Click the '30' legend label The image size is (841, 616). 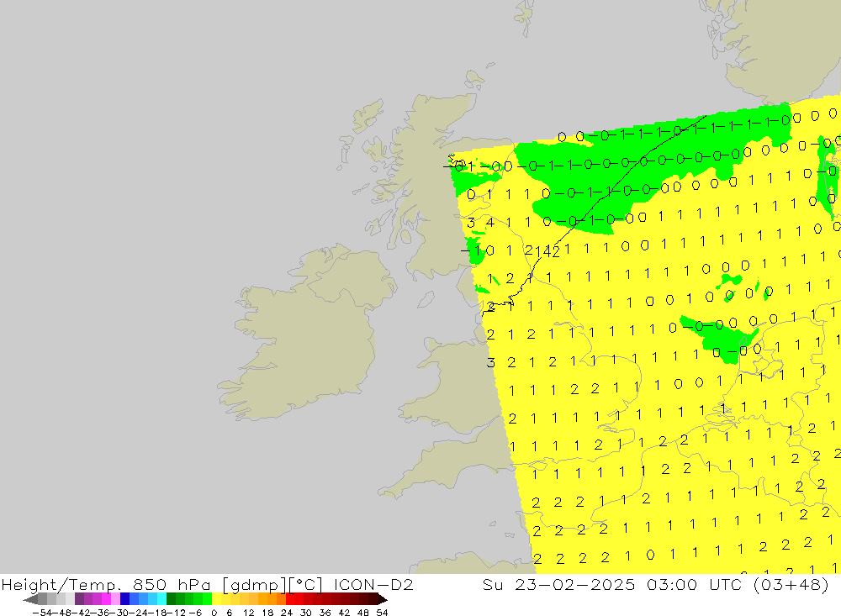tap(305, 613)
